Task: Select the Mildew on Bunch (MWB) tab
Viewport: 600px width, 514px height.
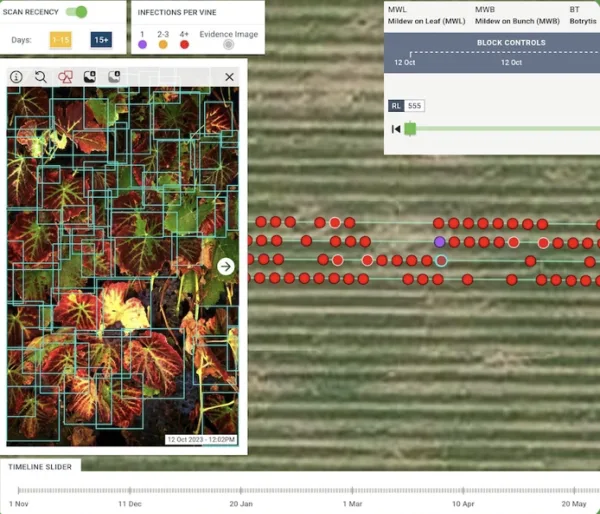Action: tap(517, 15)
